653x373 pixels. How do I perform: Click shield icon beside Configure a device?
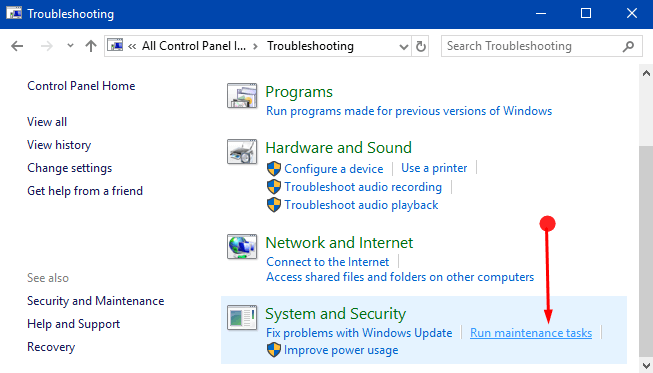(274, 169)
